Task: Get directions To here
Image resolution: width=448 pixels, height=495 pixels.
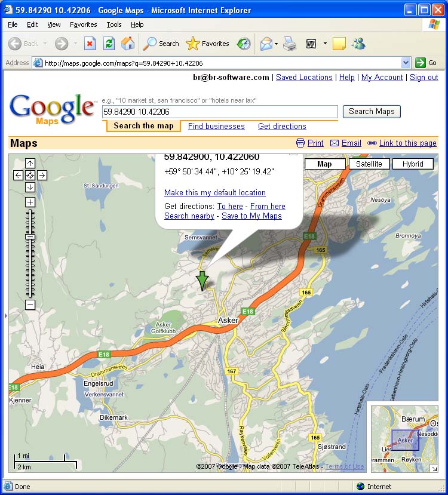Action: 230,206
